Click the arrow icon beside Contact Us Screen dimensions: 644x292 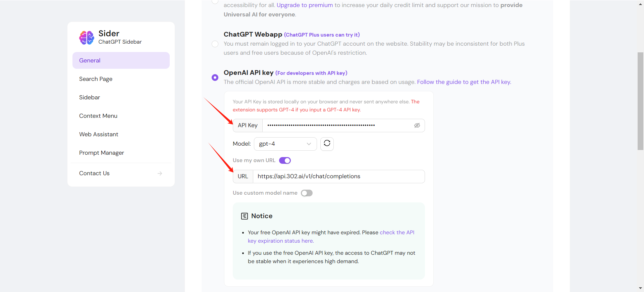click(x=160, y=173)
